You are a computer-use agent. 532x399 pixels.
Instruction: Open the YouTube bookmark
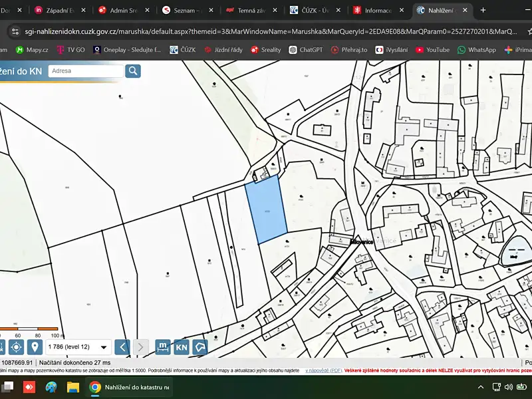[x=433, y=50]
